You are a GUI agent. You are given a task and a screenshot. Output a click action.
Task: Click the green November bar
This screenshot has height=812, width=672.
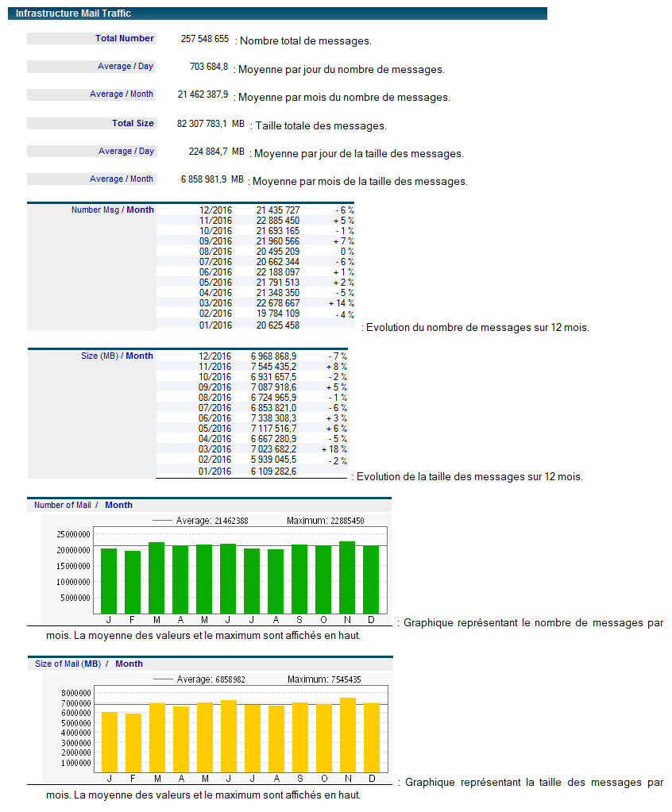coord(347,577)
